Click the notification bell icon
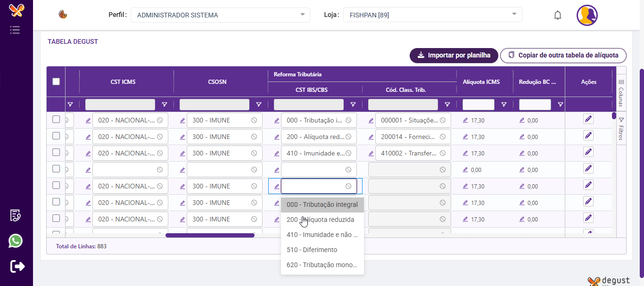Viewport: 644px width, 286px height. tap(558, 15)
